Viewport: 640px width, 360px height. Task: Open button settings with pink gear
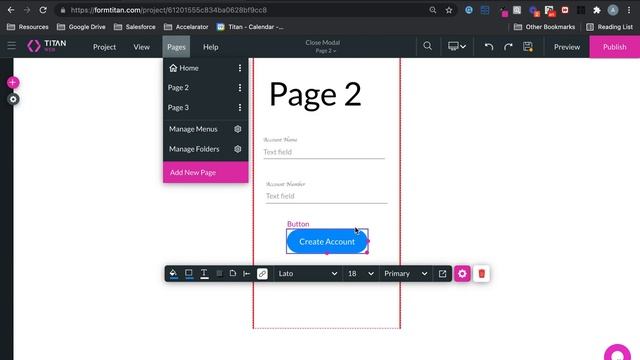click(462, 273)
